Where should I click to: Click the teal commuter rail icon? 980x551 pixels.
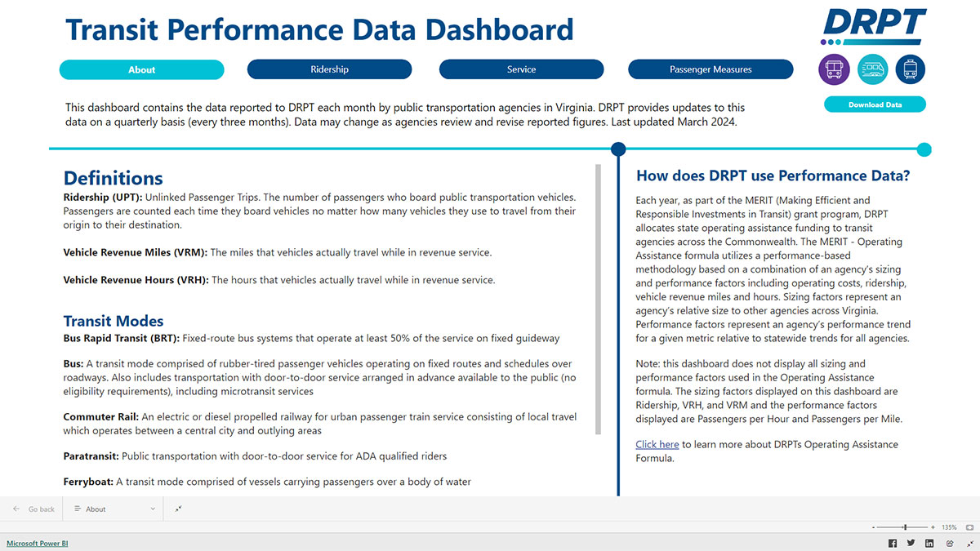tap(872, 69)
